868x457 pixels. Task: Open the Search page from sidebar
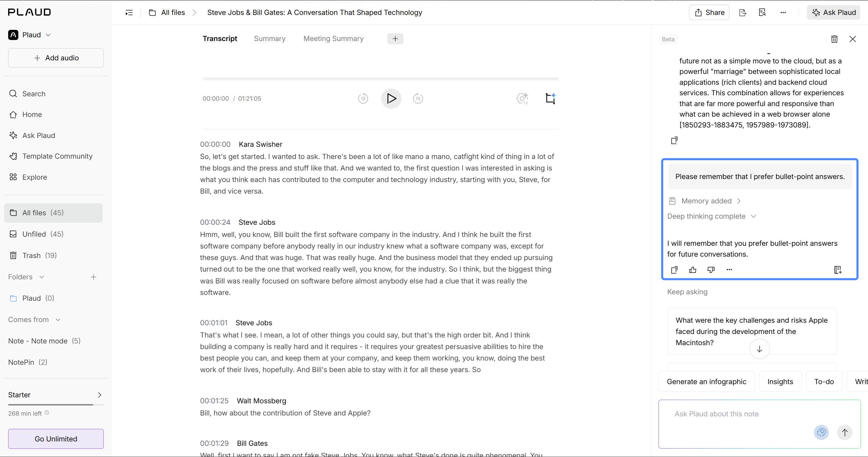[x=53, y=94]
